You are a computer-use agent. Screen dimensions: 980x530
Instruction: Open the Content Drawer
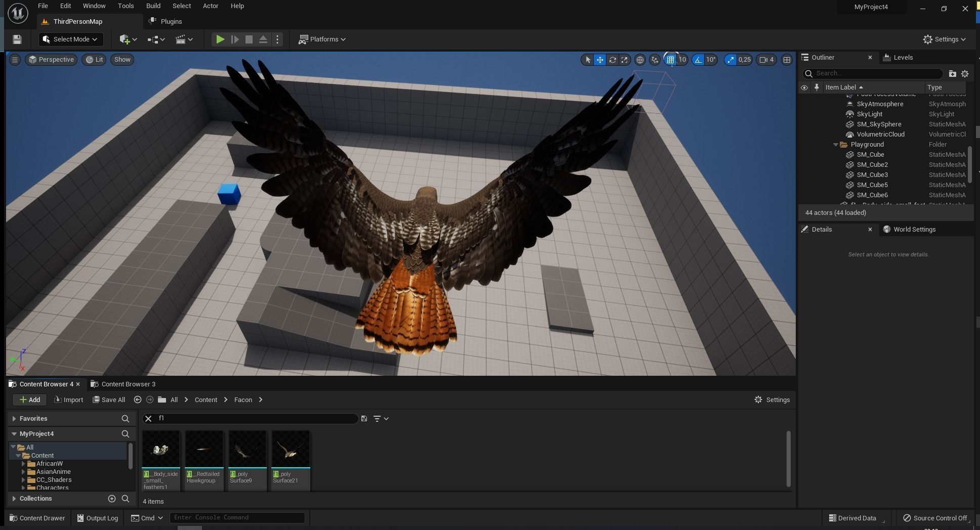(37, 518)
